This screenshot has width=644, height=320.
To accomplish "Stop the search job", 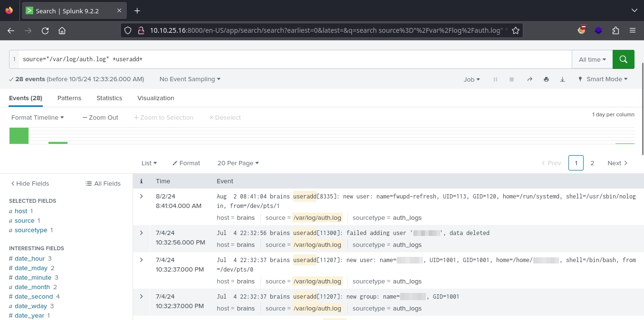I will coord(511,79).
